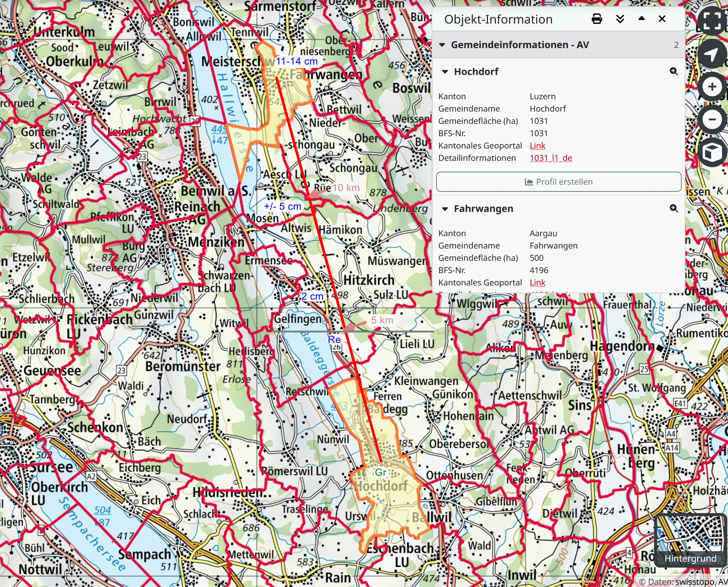Activate the geolocation arrow button

[x=712, y=54]
